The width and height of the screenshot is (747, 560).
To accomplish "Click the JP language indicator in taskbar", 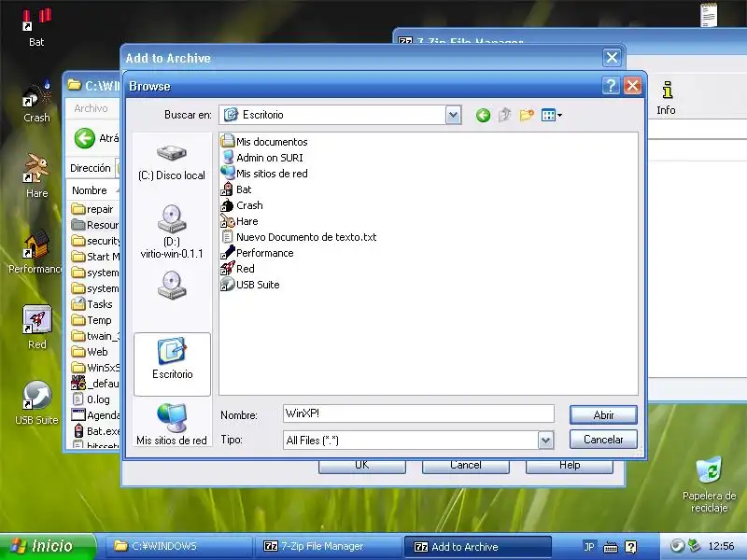I will [x=589, y=547].
